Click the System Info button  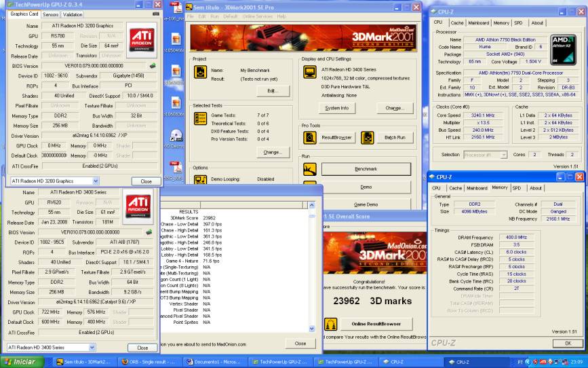click(x=337, y=108)
